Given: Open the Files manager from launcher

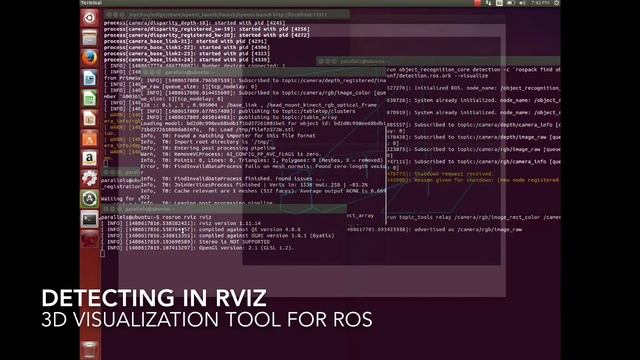Looking at the screenshot, I should click(89, 38).
